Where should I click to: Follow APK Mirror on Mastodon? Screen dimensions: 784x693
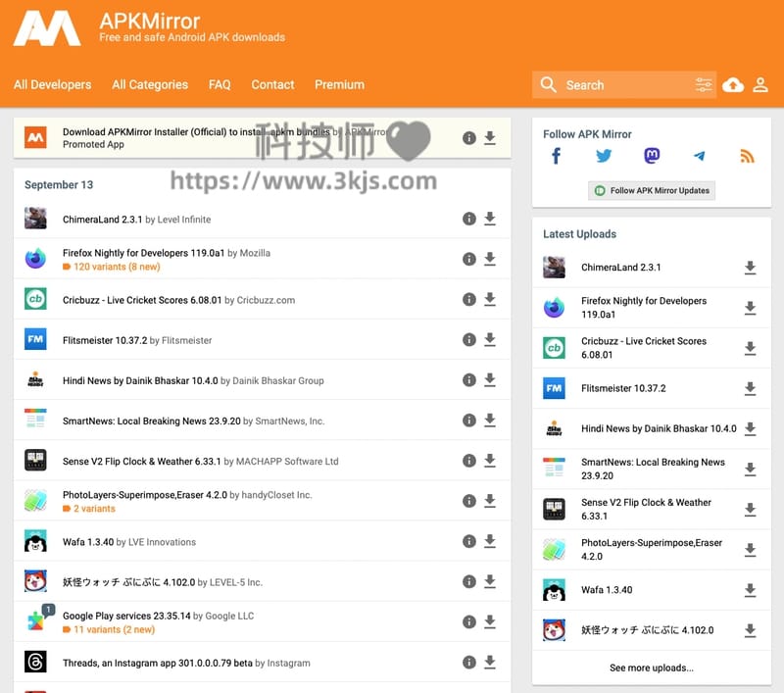pos(652,156)
